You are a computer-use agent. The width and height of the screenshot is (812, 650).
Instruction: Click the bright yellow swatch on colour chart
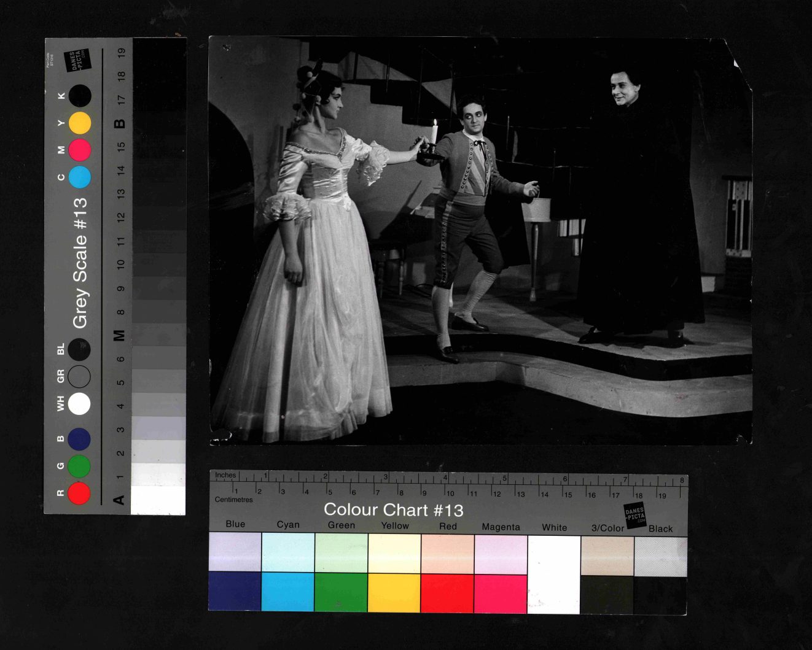coord(394,592)
